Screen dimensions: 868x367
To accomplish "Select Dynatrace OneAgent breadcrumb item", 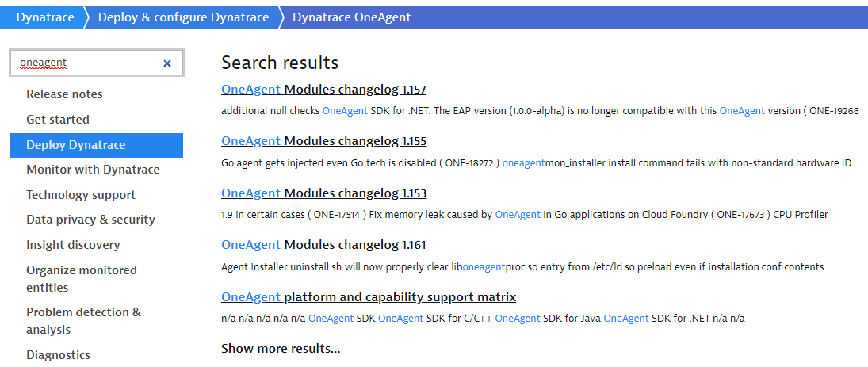I will pos(351,17).
